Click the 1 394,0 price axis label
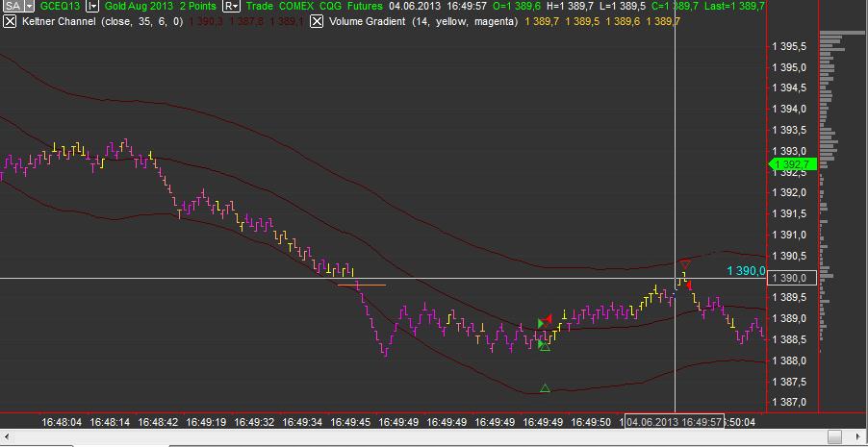 click(789, 109)
